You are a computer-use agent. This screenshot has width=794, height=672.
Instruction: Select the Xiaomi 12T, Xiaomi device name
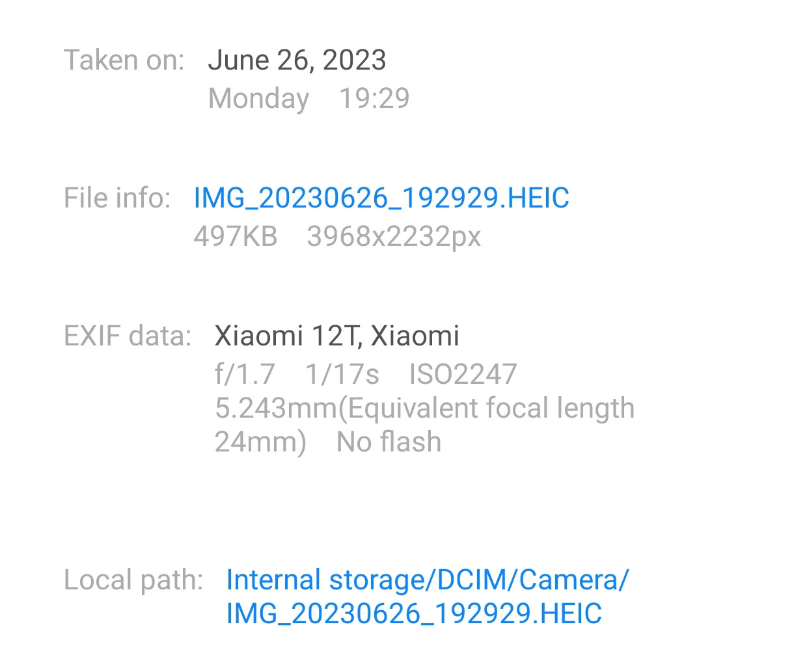(x=336, y=336)
